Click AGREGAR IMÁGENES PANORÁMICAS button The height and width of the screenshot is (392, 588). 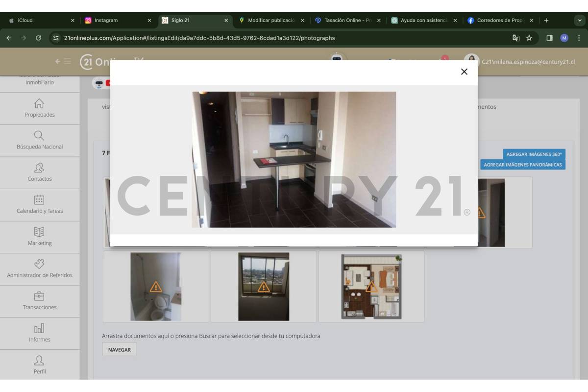point(523,165)
